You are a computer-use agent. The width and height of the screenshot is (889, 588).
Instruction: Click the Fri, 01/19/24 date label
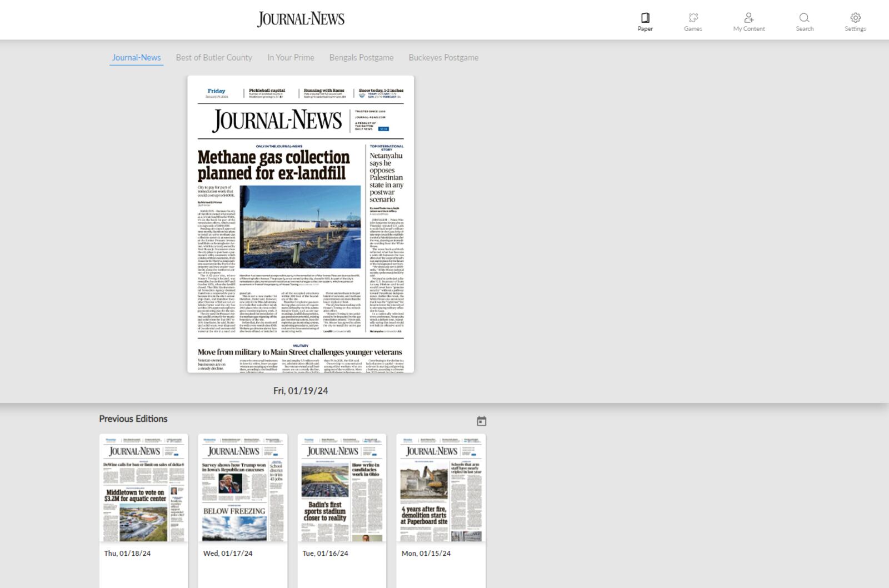point(301,391)
